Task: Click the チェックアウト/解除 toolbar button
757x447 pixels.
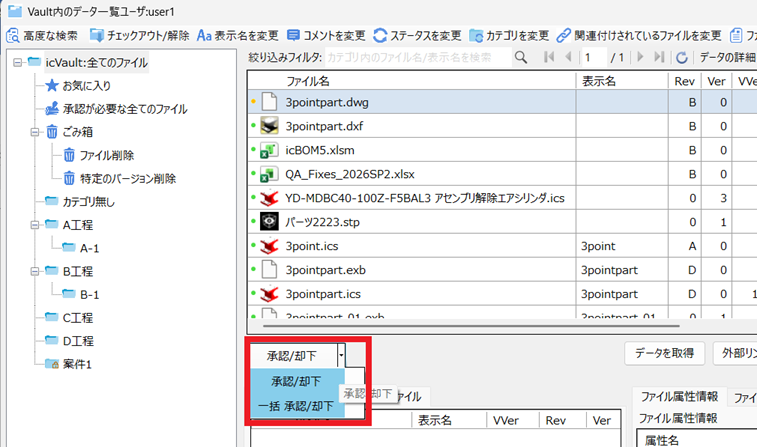Action: (140, 36)
